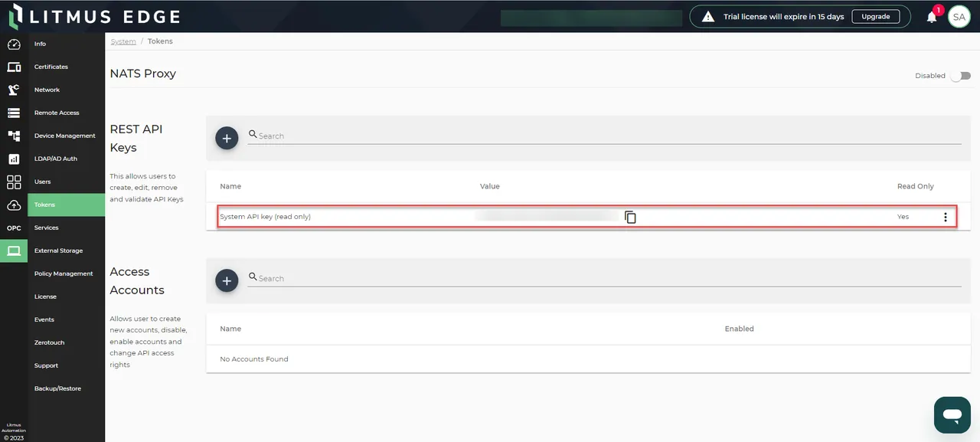Viewport: 980px width, 442px height.
Task: Open the API key row options menu
Action: [946, 217]
